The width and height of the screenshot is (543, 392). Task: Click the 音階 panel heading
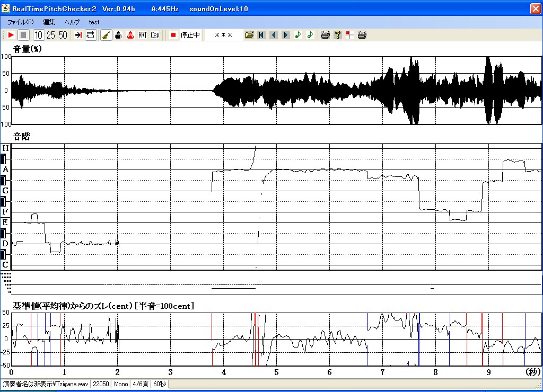[21, 137]
